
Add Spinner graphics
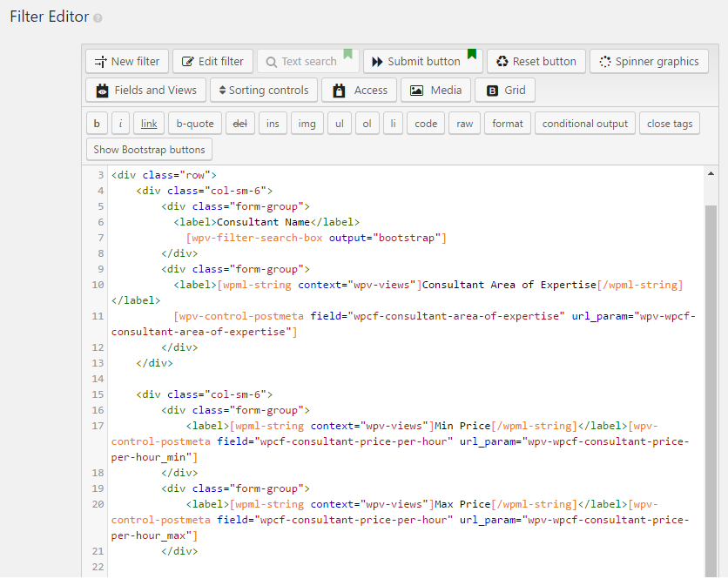649,61
